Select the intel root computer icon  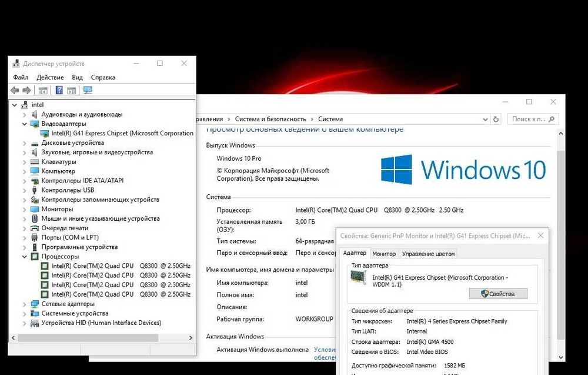(x=25, y=105)
